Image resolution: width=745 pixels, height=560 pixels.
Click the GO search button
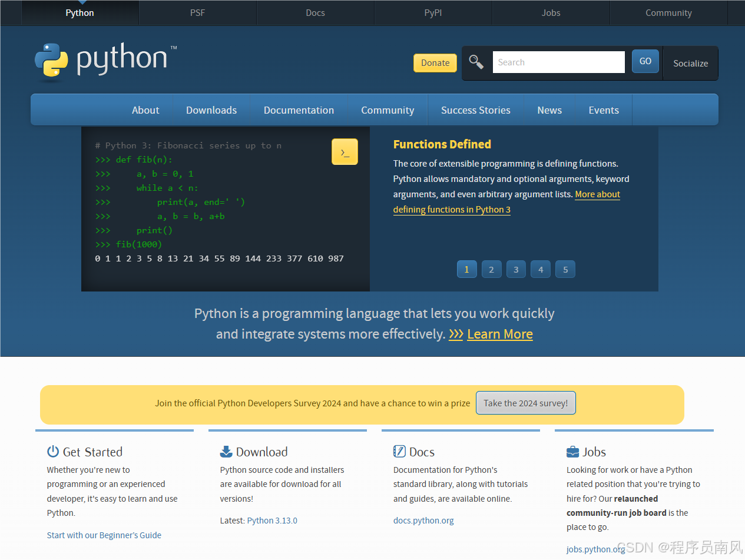click(645, 61)
